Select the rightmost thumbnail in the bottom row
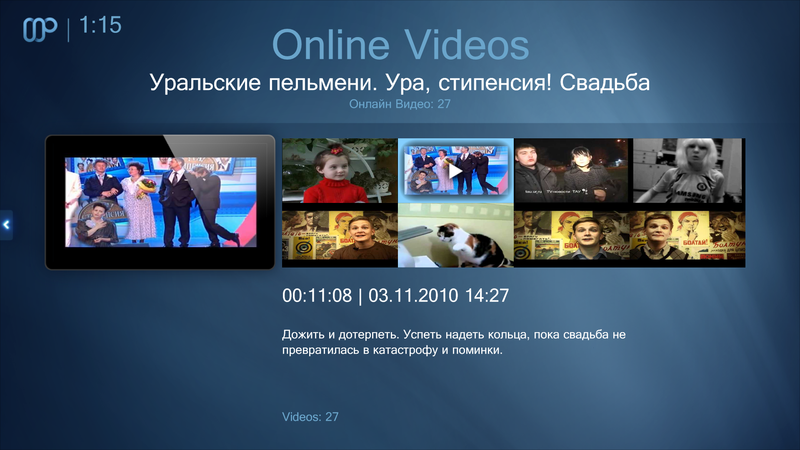This screenshot has height=450, width=800. pyautogui.click(x=688, y=238)
